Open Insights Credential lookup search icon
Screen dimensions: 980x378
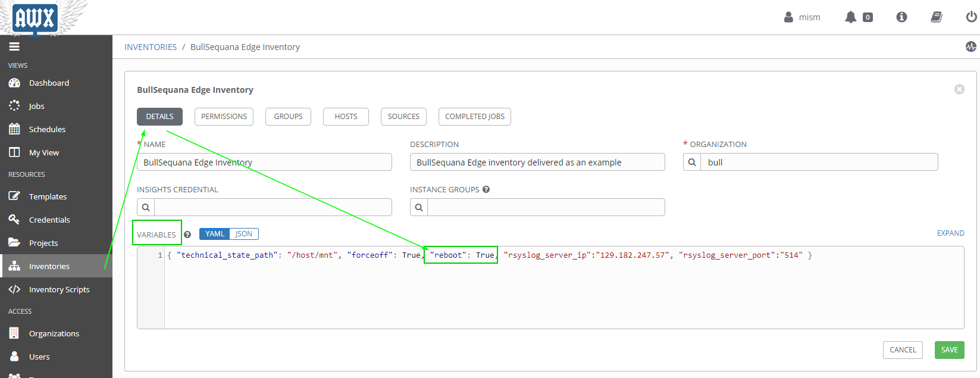[x=146, y=207]
